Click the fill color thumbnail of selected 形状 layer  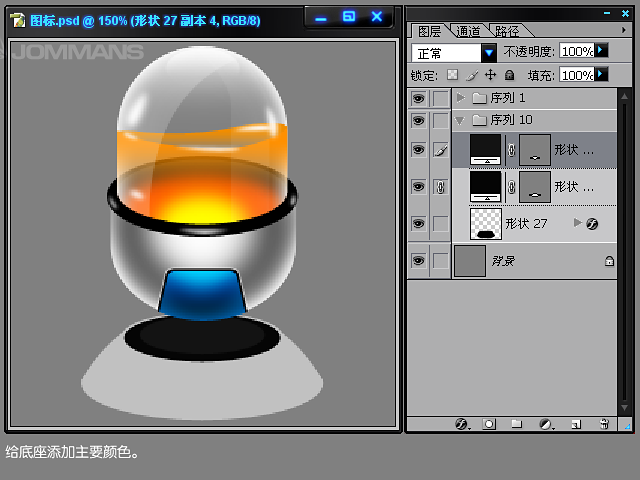coord(486,150)
